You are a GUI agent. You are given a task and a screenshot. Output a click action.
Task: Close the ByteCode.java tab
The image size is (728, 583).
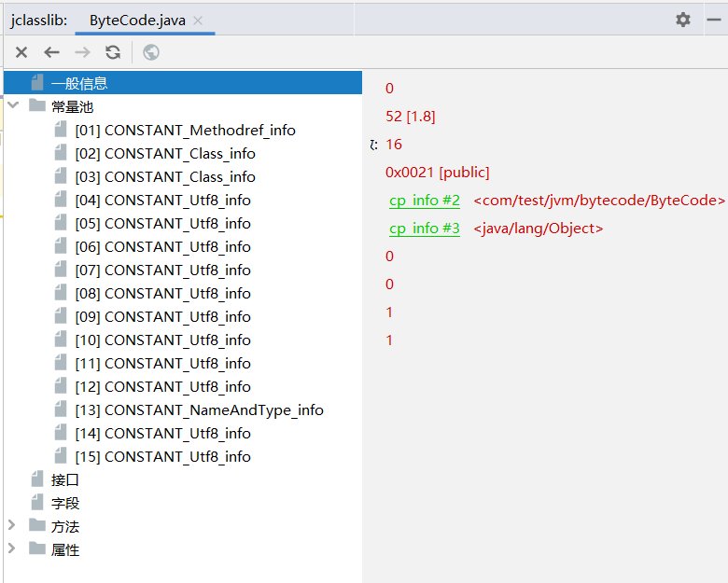(x=199, y=20)
